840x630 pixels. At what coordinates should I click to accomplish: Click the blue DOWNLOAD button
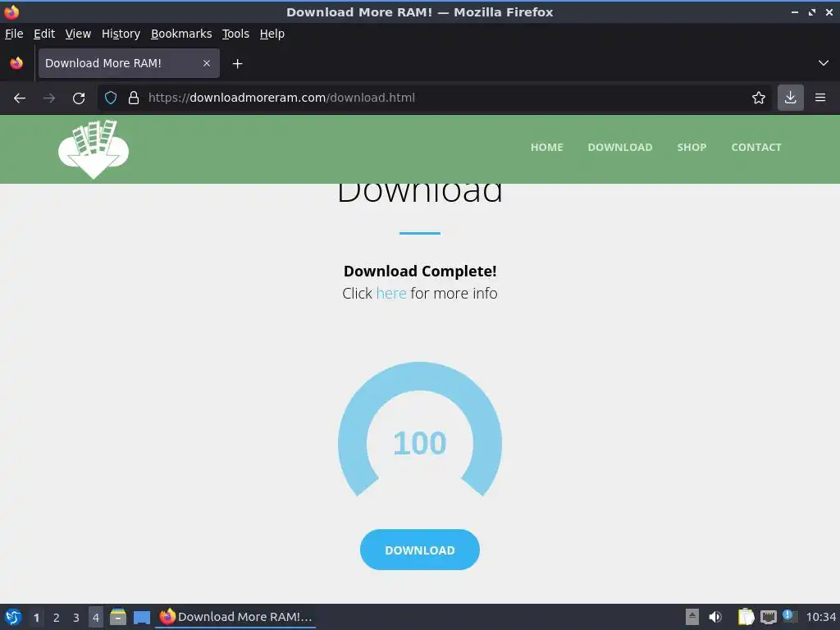(419, 550)
